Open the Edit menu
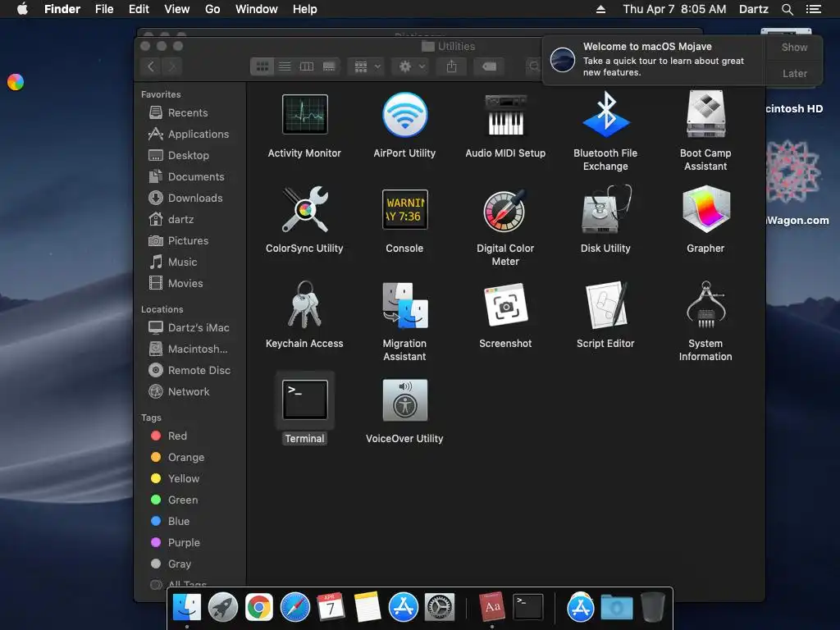 pyautogui.click(x=139, y=9)
